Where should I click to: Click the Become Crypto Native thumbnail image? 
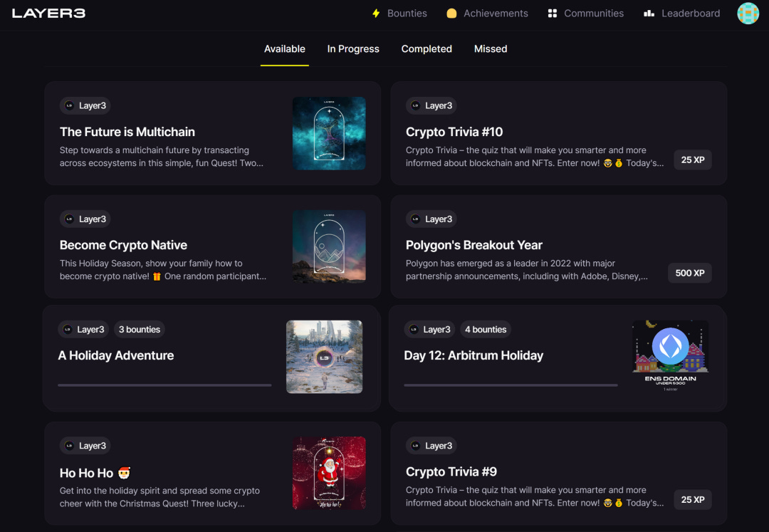coord(329,246)
